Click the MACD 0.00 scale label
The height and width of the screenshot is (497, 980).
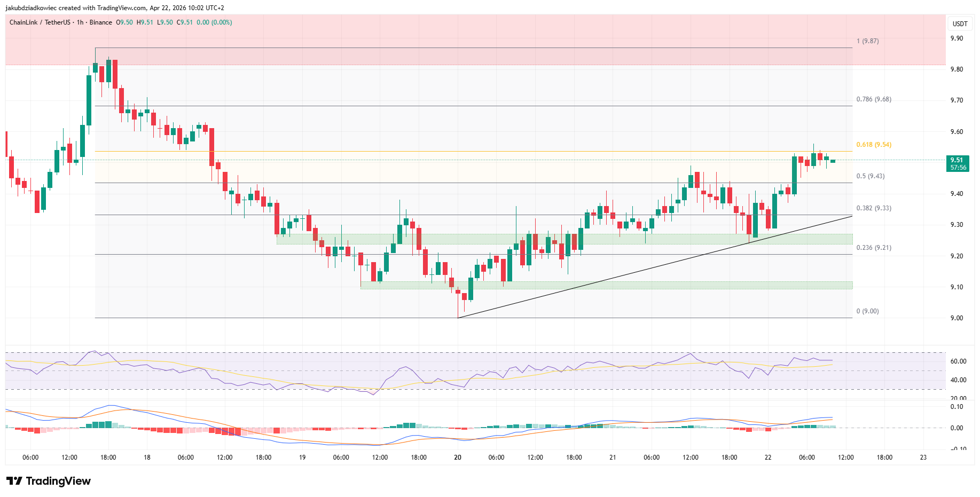957,428
